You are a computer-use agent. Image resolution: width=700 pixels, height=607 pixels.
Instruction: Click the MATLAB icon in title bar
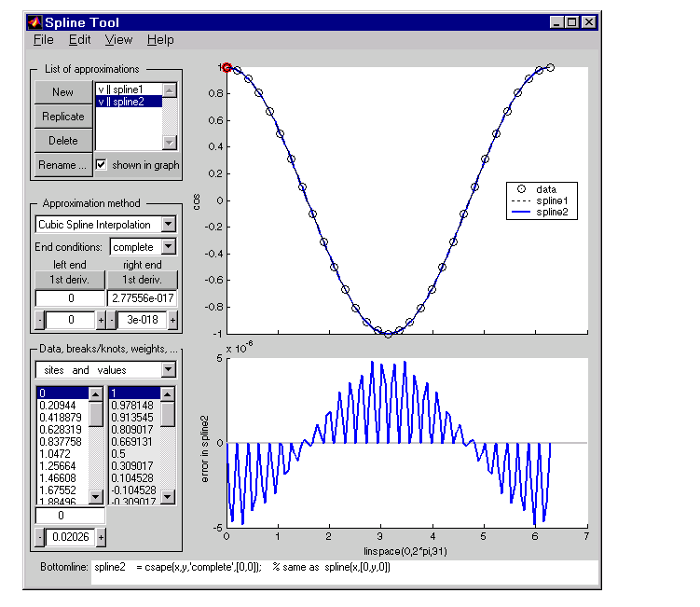pos(34,21)
